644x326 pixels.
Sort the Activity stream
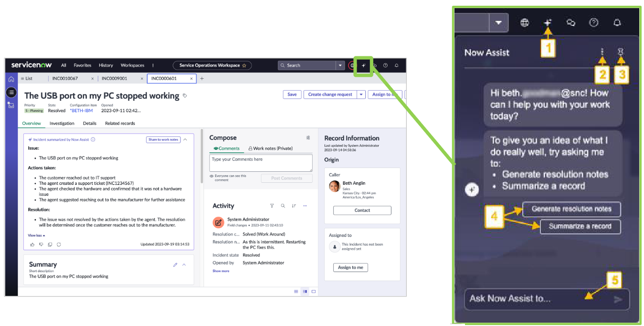[294, 206]
